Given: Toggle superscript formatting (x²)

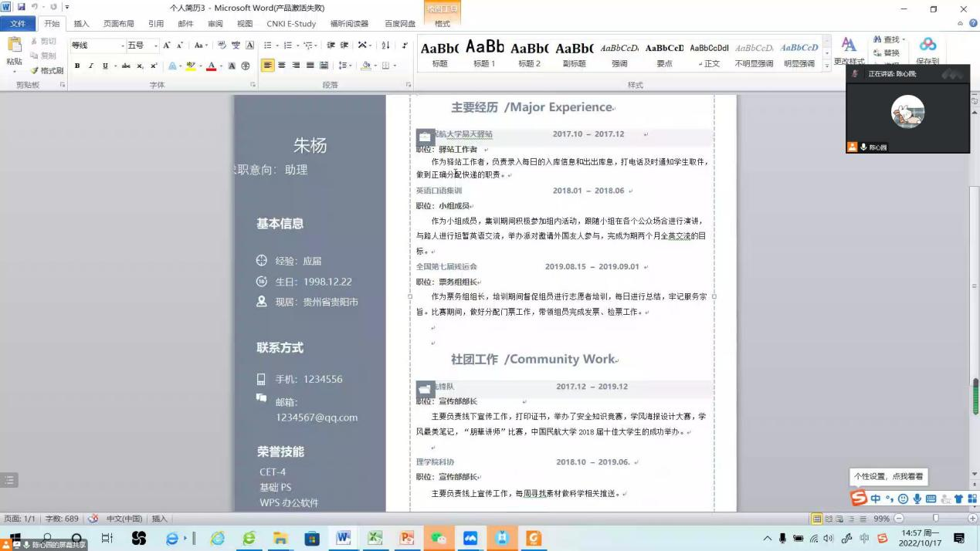Looking at the screenshot, I should pyautogui.click(x=154, y=66).
